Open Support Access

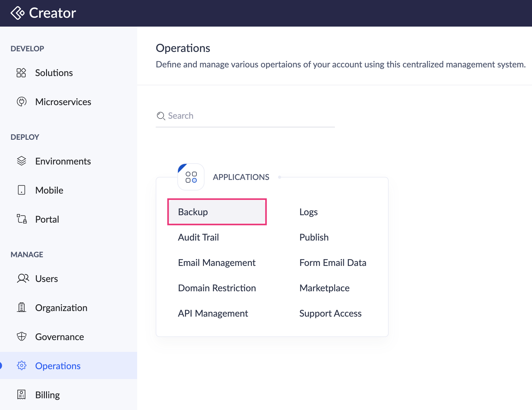click(x=330, y=313)
